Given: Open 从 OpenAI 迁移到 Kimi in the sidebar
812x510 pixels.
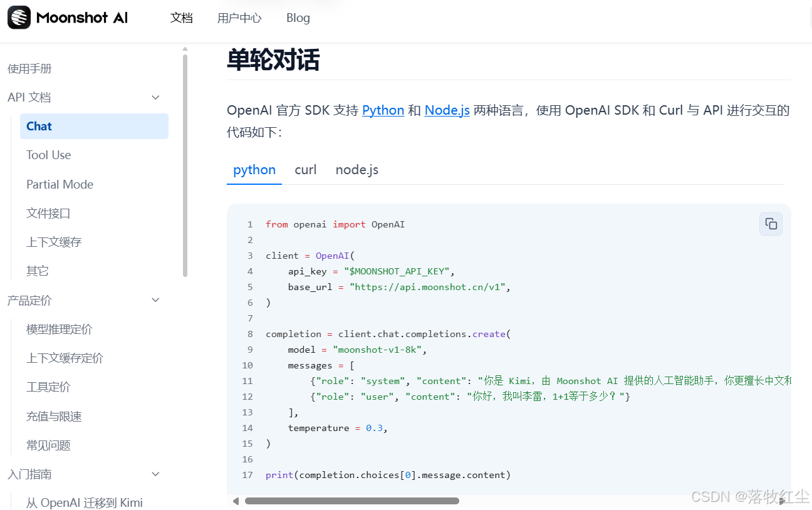Looking at the screenshot, I should (x=85, y=502).
